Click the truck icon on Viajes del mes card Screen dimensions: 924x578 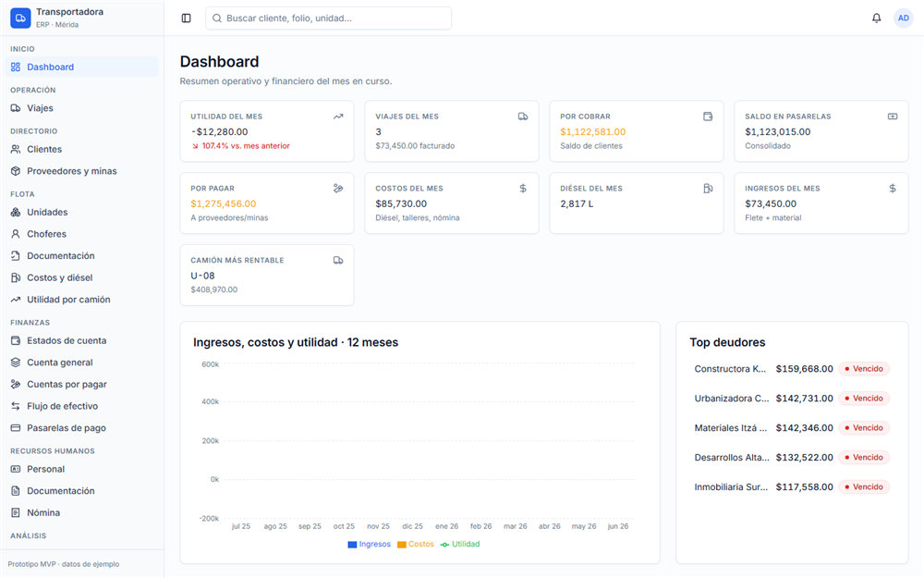[523, 117]
